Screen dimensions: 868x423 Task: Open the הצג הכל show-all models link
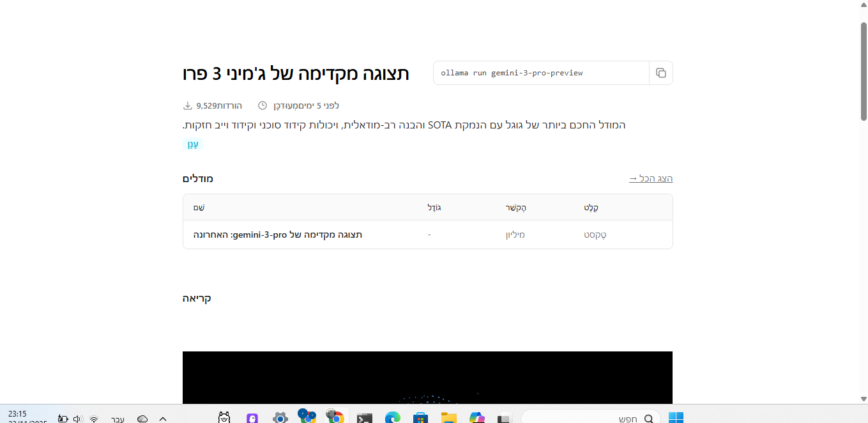(651, 178)
